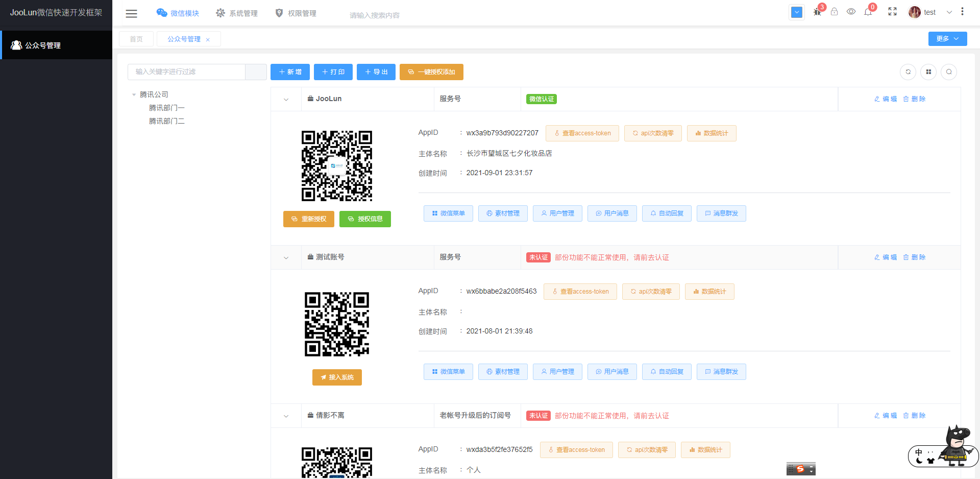Click the 测试账号 QR code image
This screenshot has height=479, width=980.
(337, 324)
